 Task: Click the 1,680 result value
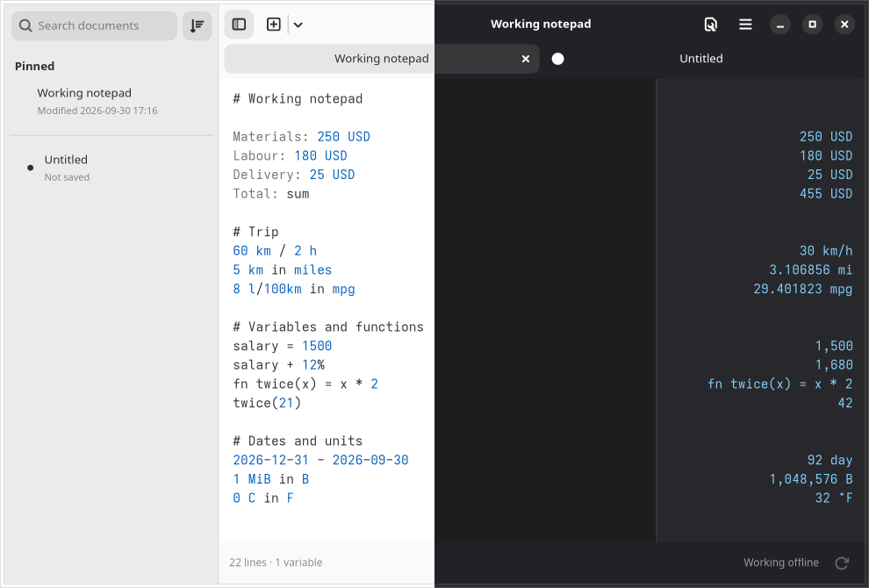(x=834, y=365)
